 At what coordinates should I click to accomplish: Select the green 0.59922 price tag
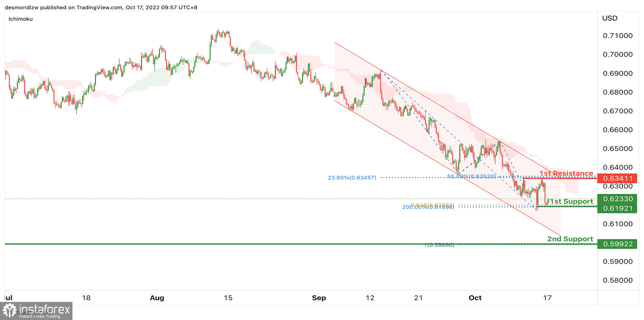pyautogui.click(x=617, y=244)
